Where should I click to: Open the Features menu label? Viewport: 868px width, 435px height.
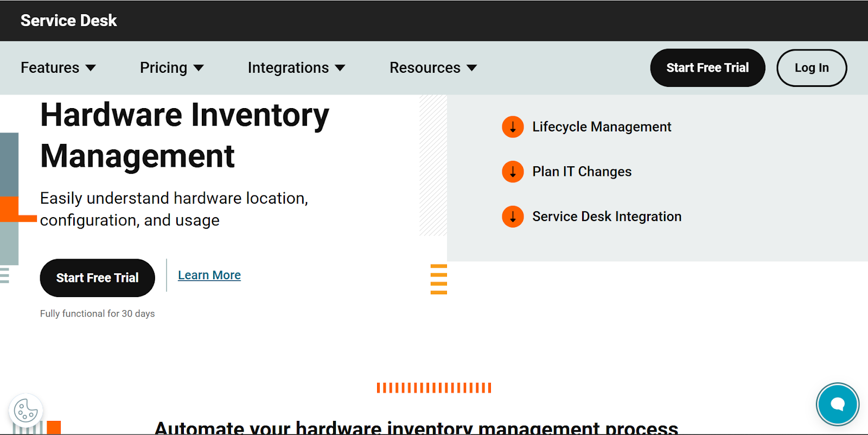50,68
